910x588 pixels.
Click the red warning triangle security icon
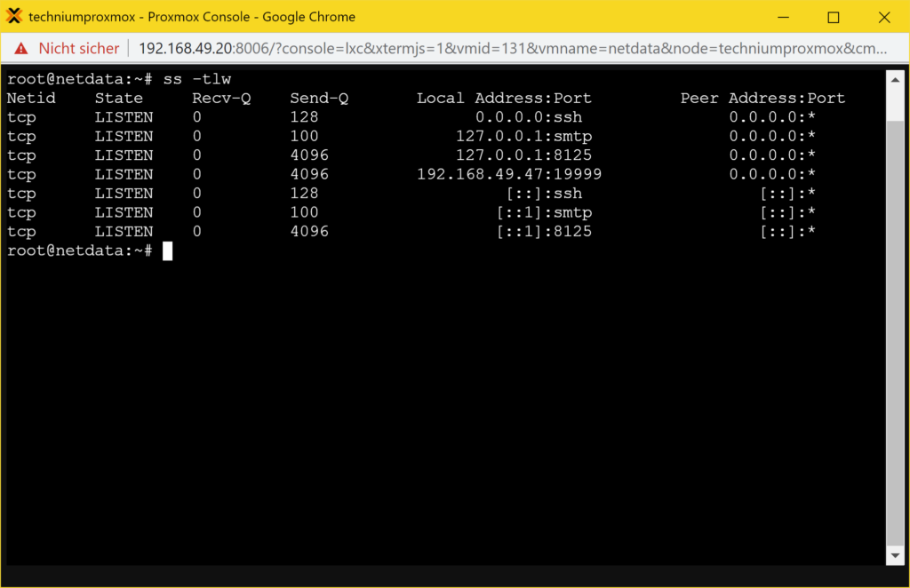20,48
